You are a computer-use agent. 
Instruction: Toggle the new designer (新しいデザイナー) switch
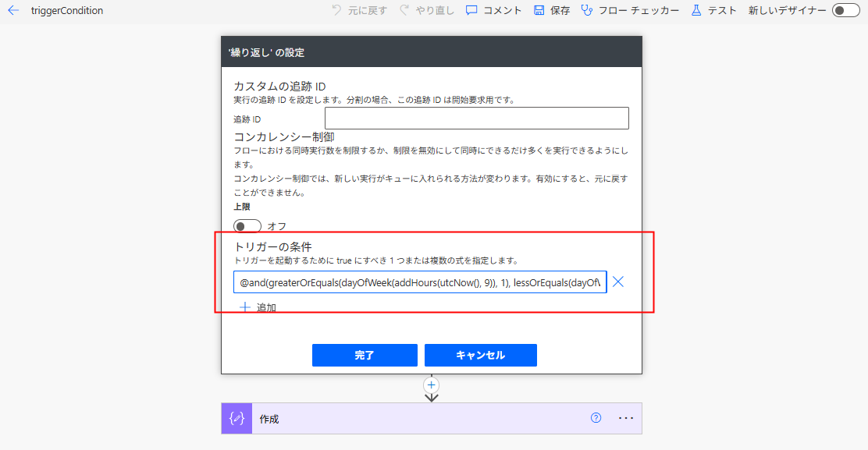pyautogui.click(x=845, y=11)
